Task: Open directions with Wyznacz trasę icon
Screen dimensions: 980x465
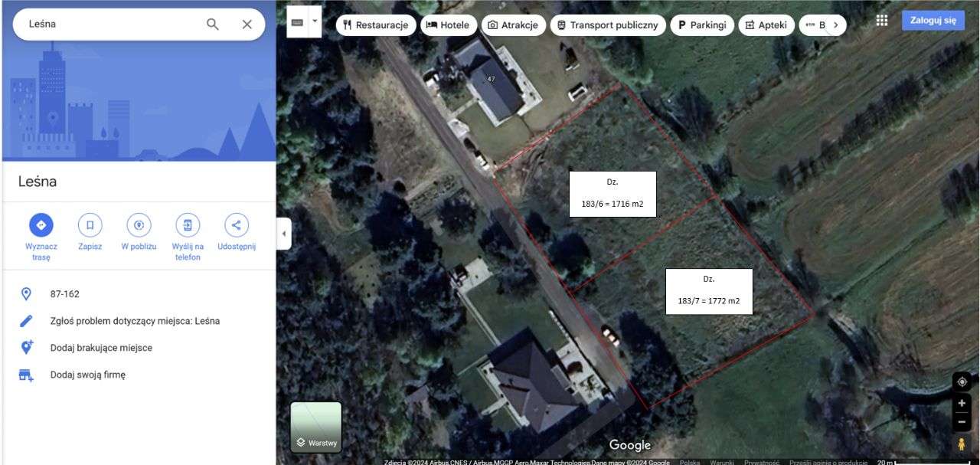Action: [x=41, y=225]
